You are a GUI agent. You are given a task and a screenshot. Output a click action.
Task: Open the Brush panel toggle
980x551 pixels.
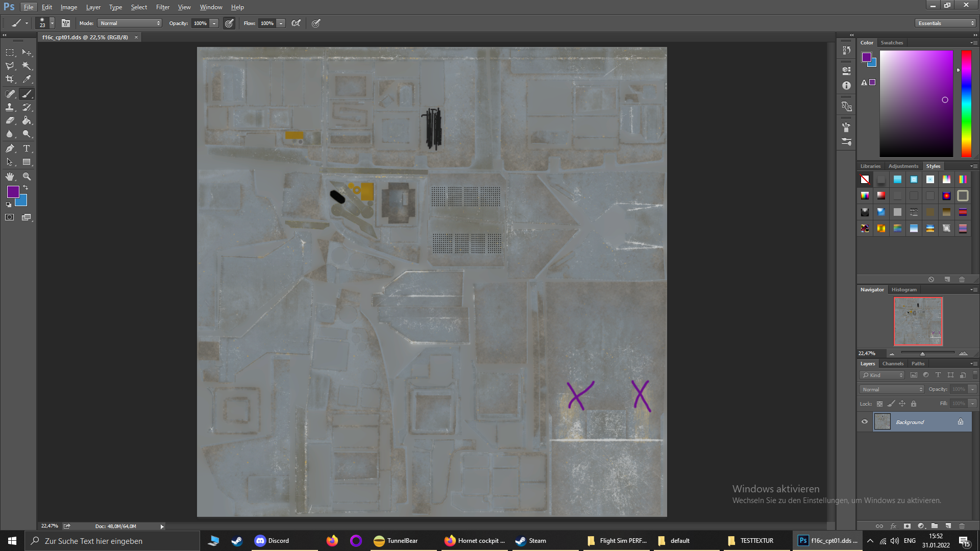point(66,23)
